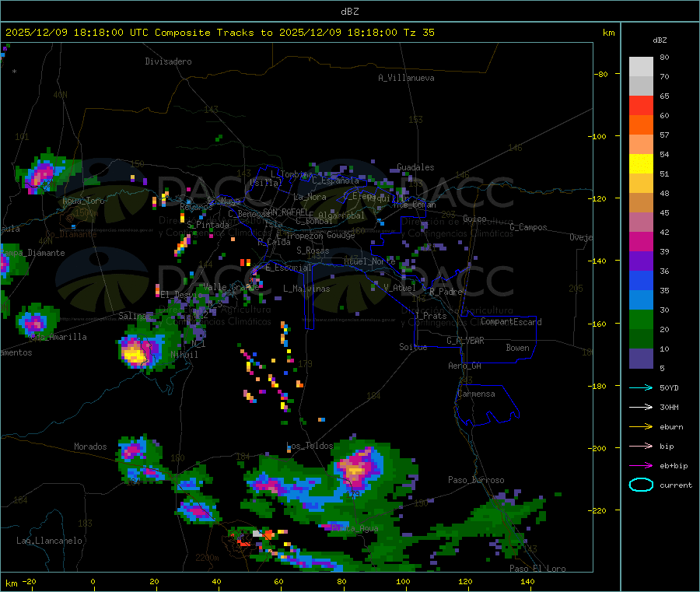The image size is (700, 592).
Task: Click the 'Aero_GA' map label
Action: (x=465, y=366)
